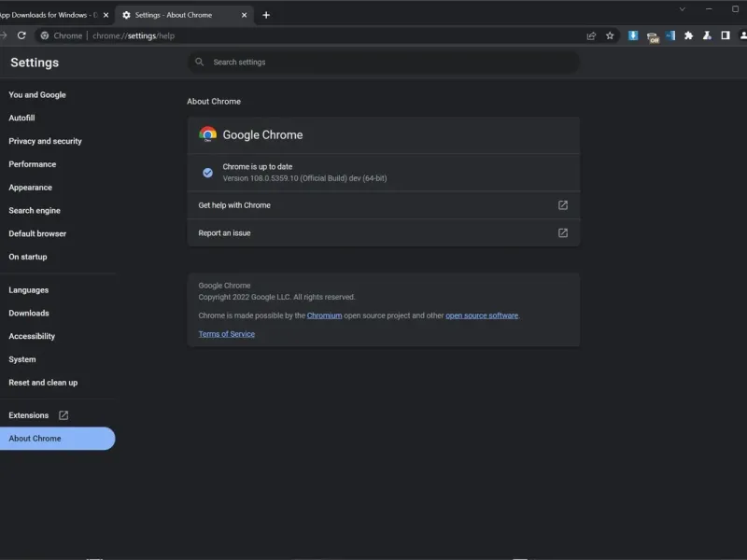Open Appearance settings

31,188
